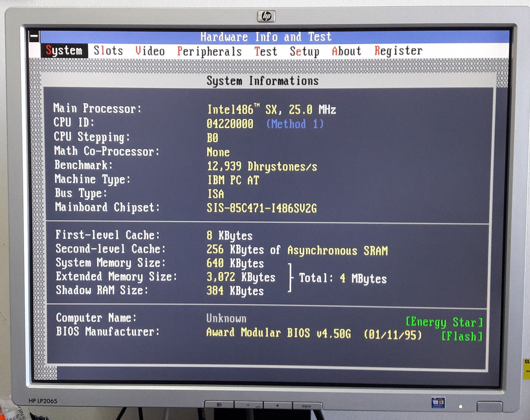Screen dimensions: 530x420
Task: Click the System Memory Size '640 KBytes'
Action: click(x=235, y=264)
